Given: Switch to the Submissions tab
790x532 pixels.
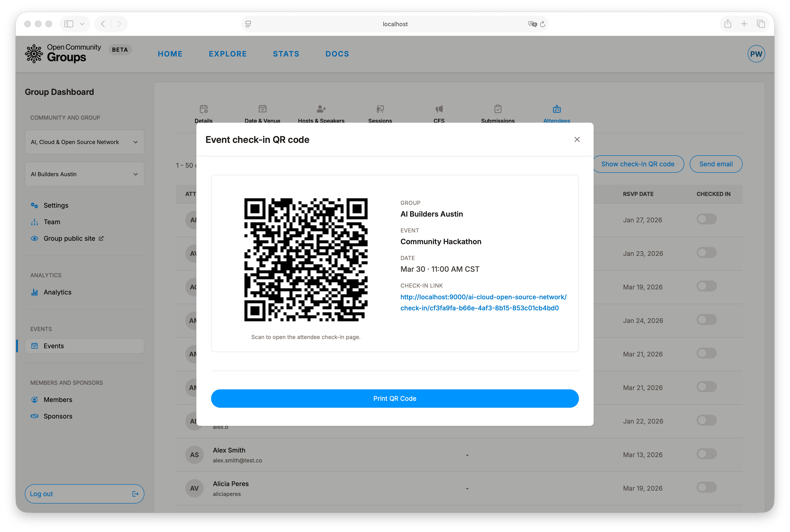Looking at the screenshot, I should pyautogui.click(x=498, y=114).
